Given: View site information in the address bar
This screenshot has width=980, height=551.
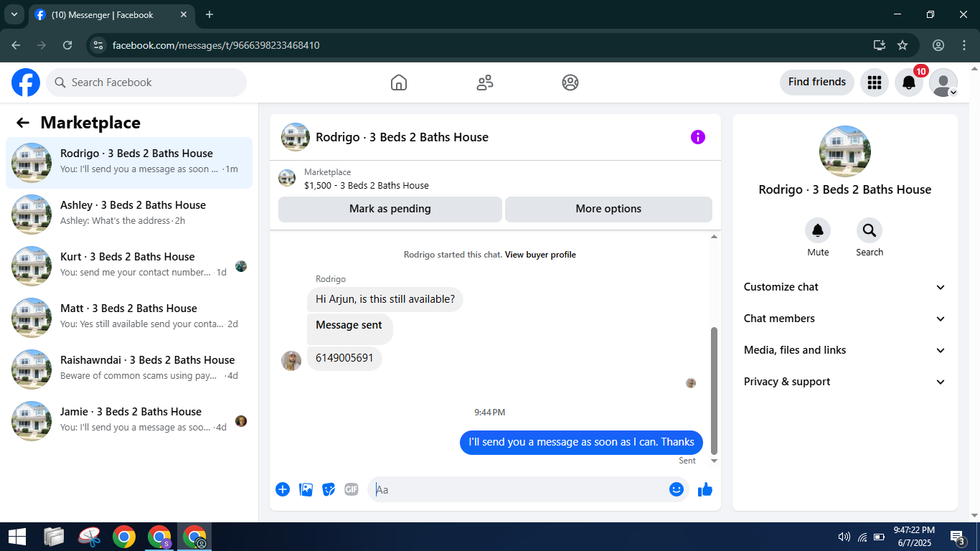Looking at the screenshot, I should point(99,45).
